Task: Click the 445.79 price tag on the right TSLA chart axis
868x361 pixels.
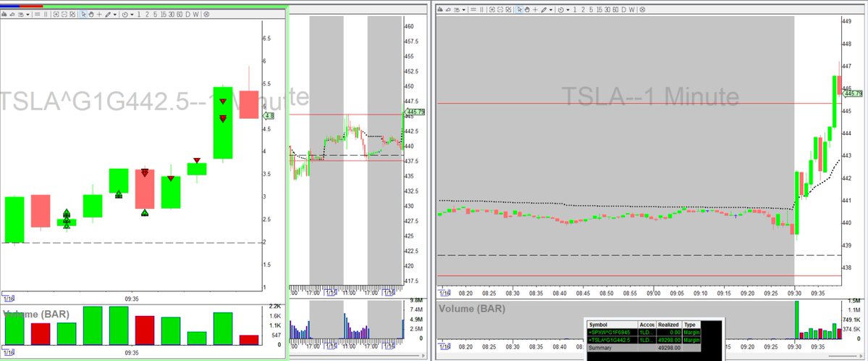Action: (x=854, y=94)
